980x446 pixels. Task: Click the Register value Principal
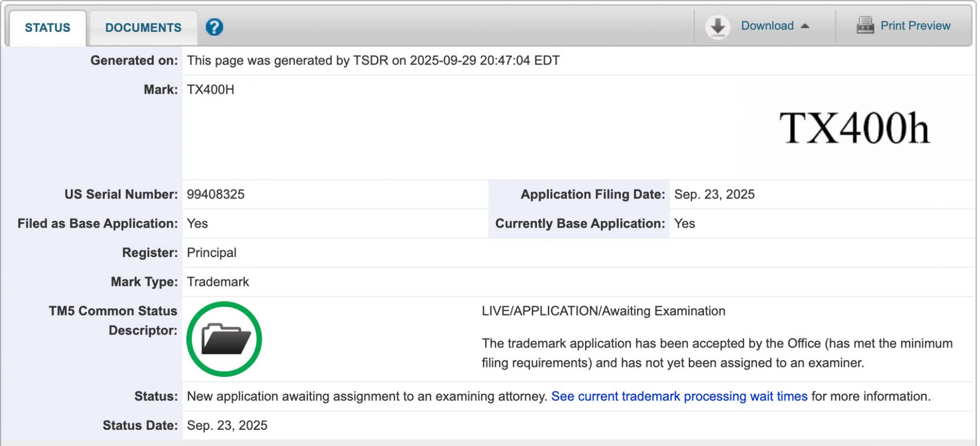(211, 253)
